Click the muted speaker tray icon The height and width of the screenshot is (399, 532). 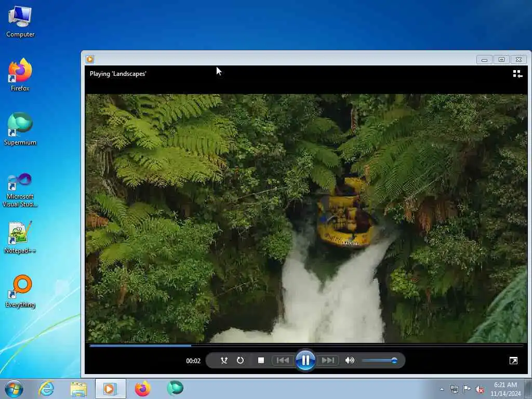coord(480,389)
